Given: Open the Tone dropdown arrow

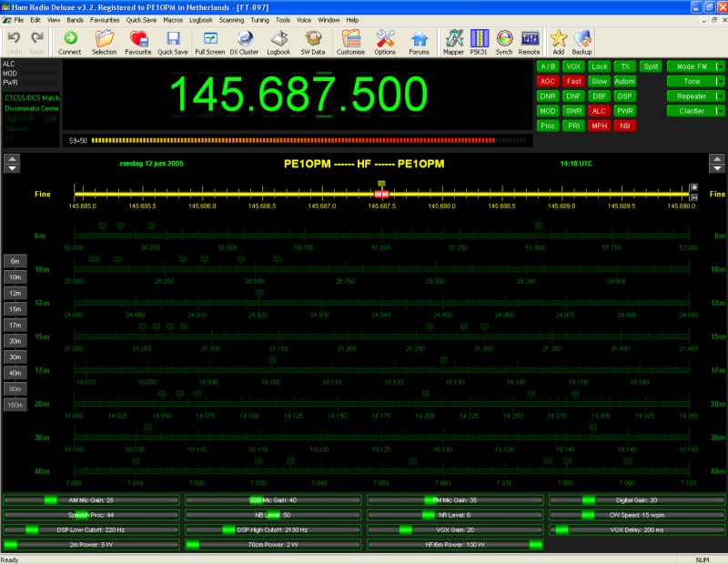Looking at the screenshot, I should (720, 81).
